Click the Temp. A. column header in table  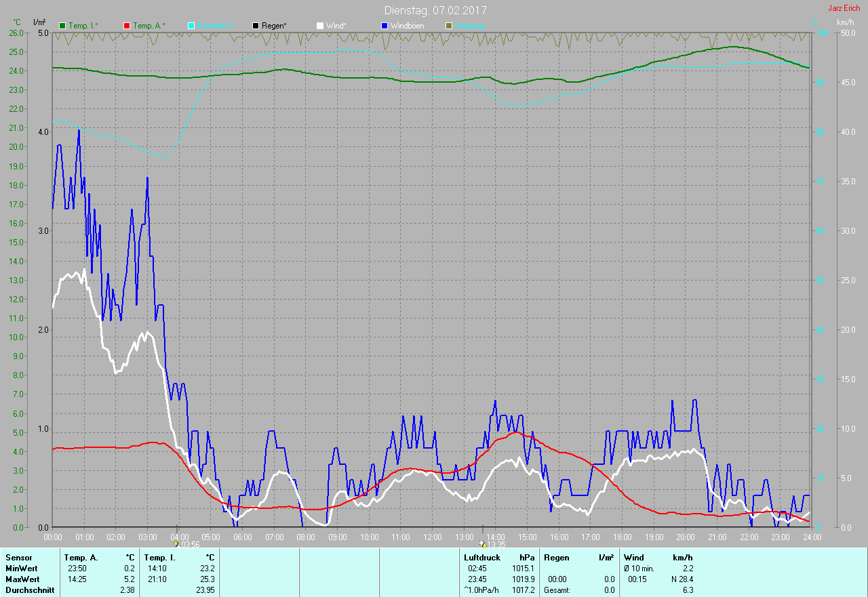[x=81, y=558]
